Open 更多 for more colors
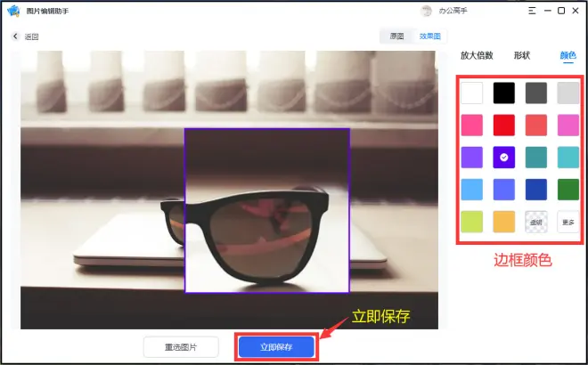588x365 pixels. [568, 222]
